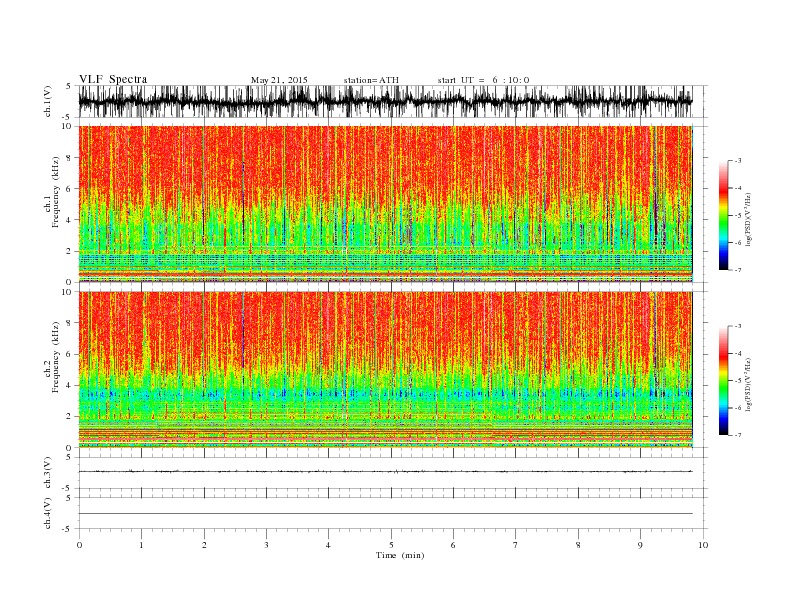Image resolution: width=792 pixels, height=612 pixels.
Task: Click the "-5" label on ch.2 color bar
Action: 737,381
